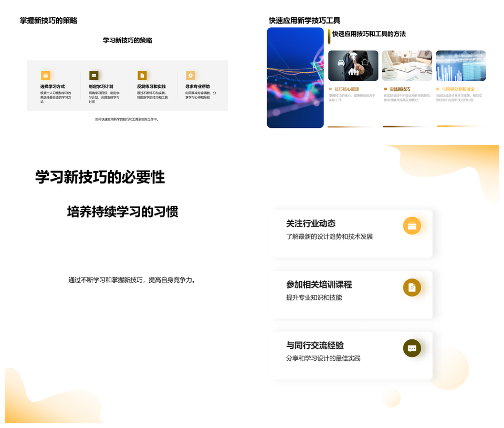Click the card title 与同行交流经验

(x=315, y=346)
